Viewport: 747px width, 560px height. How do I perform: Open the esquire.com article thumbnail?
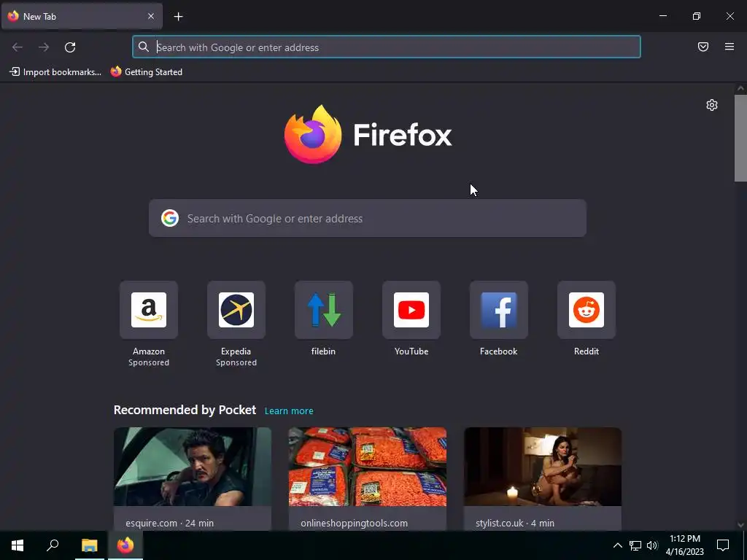point(193,467)
